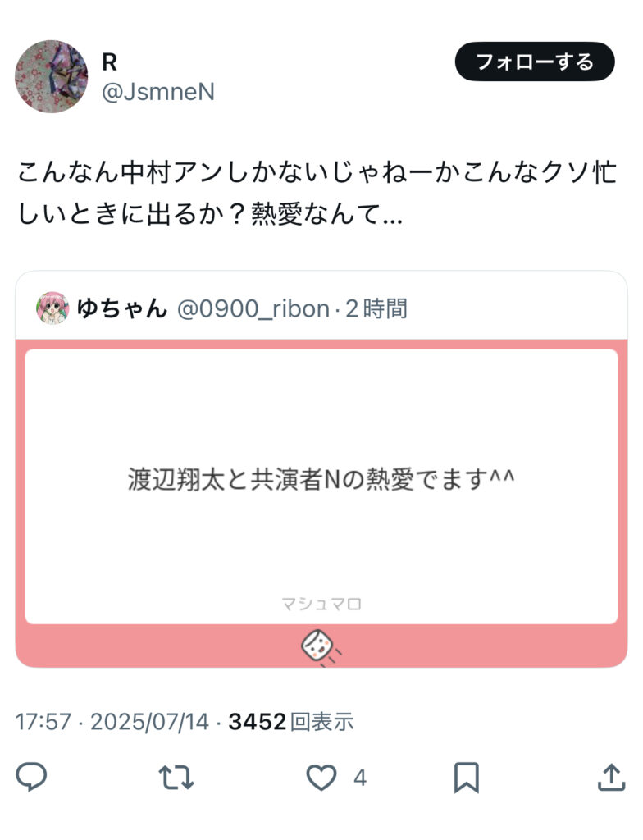Click the フォローする button
643x840 pixels.
(x=535, y=62)
